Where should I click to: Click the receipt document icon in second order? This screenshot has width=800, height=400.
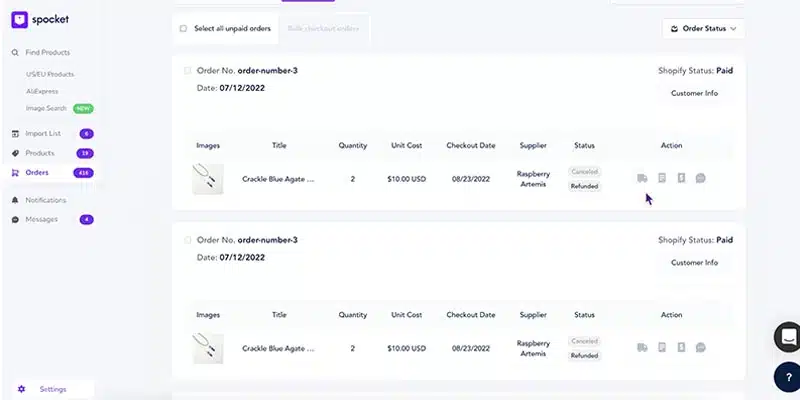[x=662, y=347]
